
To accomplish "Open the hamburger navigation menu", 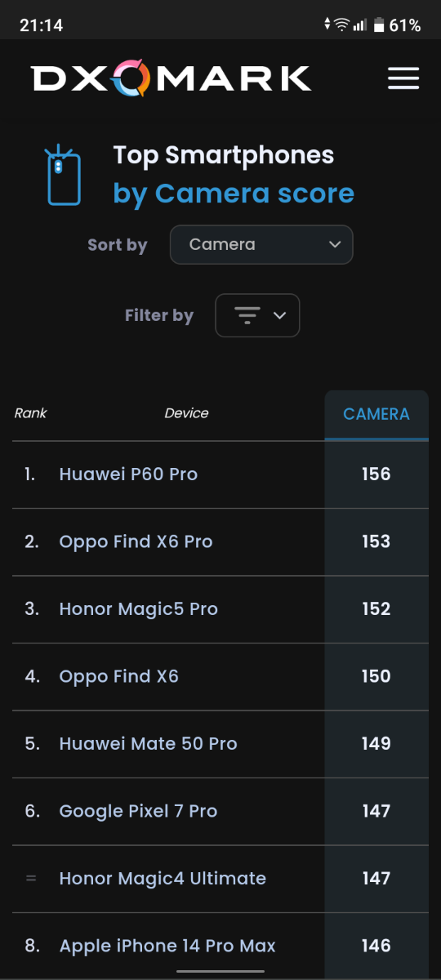I will pyautogui.click(x=403, y=78).
